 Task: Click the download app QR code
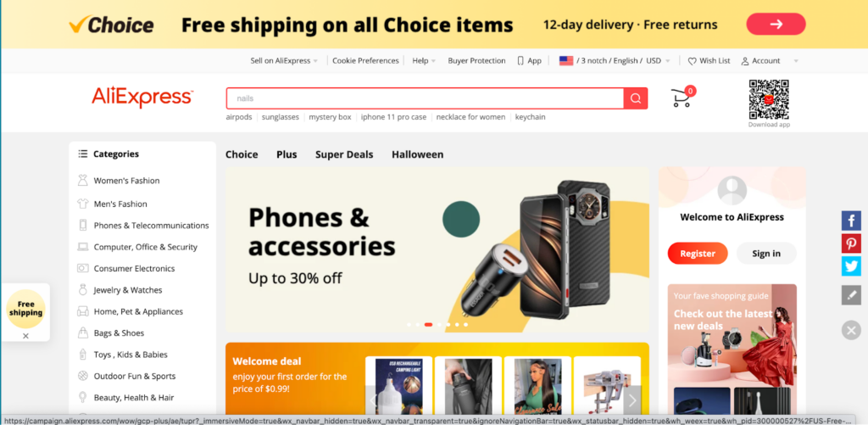pos(769,100)
